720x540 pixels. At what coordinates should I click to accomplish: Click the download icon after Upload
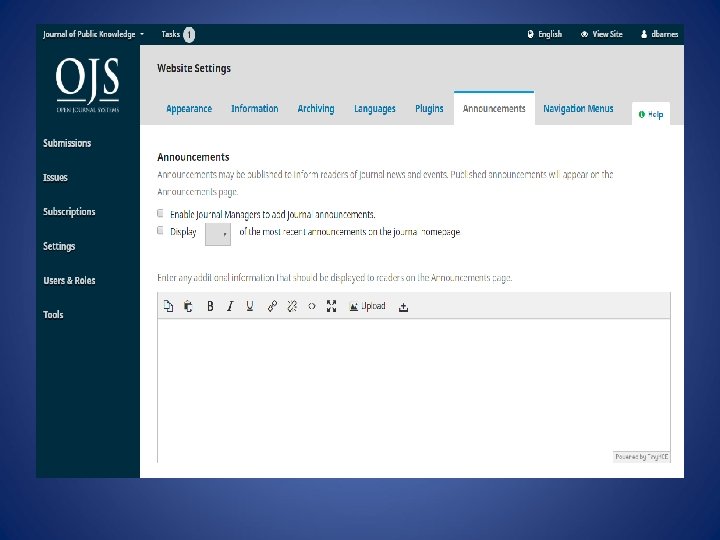tap(403, 307)
